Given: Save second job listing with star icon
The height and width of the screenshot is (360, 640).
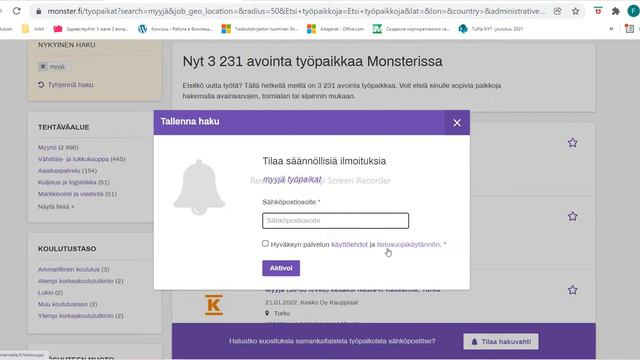Looking at the screenshot, I should click(x=572, y=216).
